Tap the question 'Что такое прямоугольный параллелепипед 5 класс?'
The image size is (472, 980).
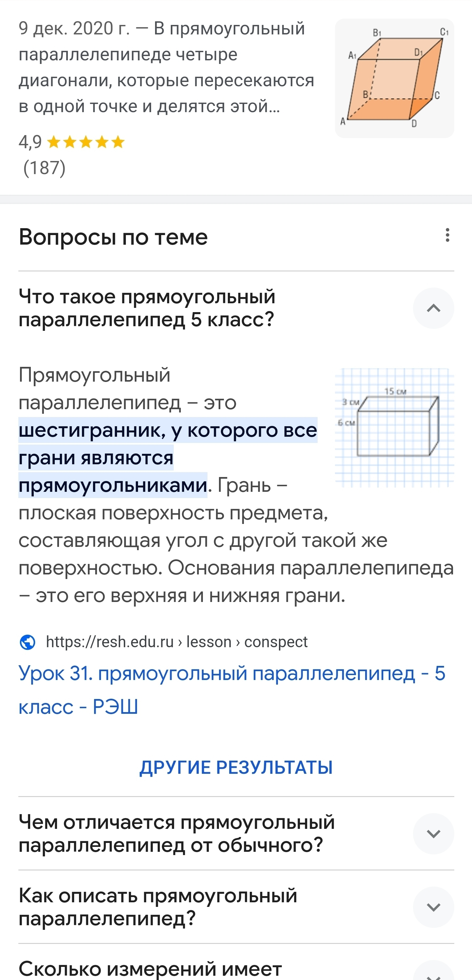coord(147,308)
